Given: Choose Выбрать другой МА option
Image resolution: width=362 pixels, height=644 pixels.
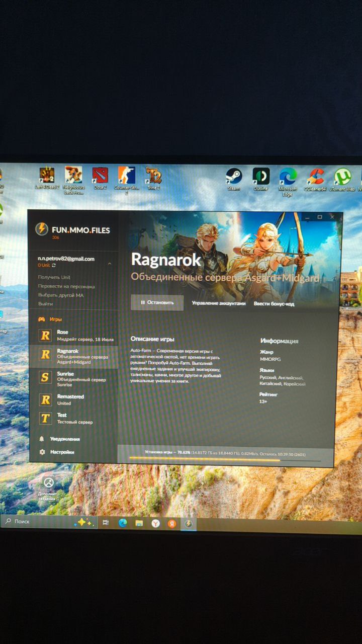Looking at the screenshot, I should coord(60,295).
